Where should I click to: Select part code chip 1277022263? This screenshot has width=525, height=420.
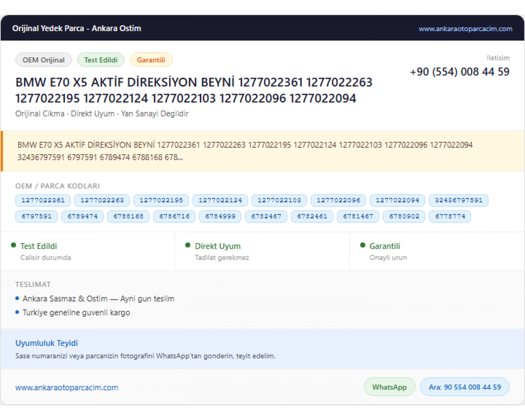pyautogui.click(x=102, y=200)
